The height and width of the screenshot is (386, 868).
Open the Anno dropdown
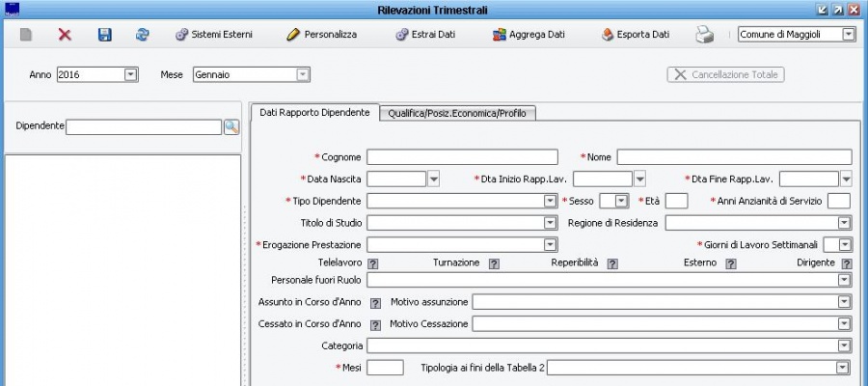[x=130, y=74]
